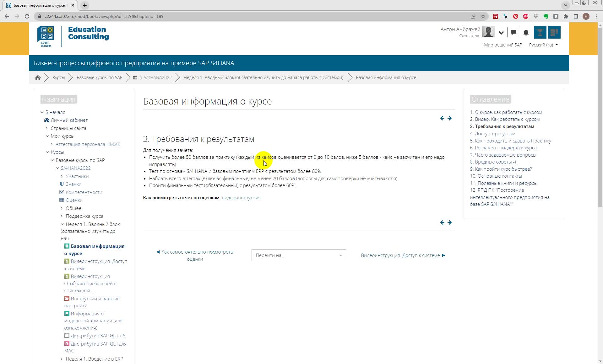Image resolution: width=603 pixels, height=364 pixels.
Task: Expand Страницы сайта node
Action: click(47, 128)
